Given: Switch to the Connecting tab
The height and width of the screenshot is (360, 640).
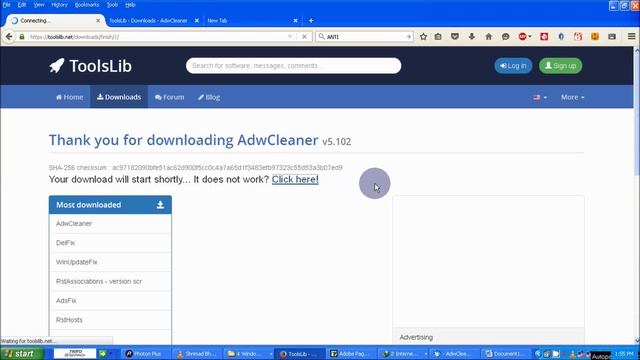Looking at the screenshot, I should click(x=53, y=20).
